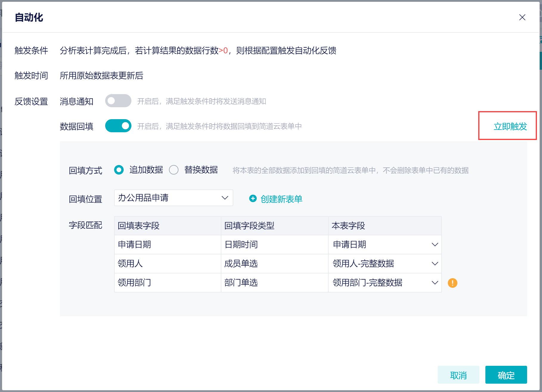Click the 确定 button
The image size is (542, 392).
(506, 375)
